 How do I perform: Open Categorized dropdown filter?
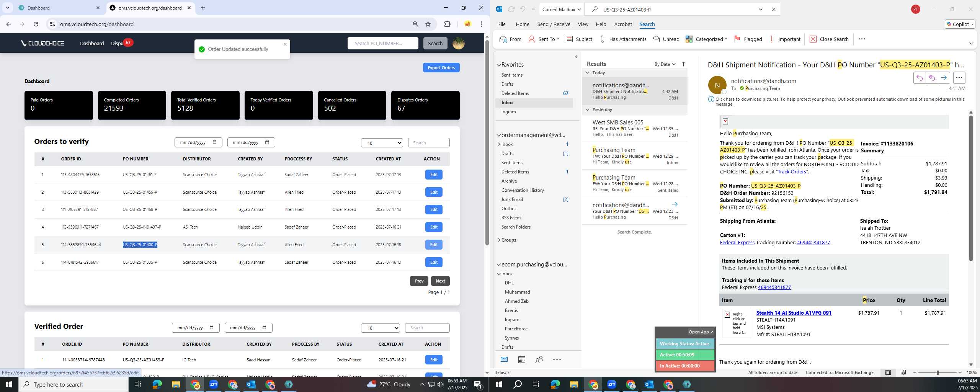tap(706, 39)
